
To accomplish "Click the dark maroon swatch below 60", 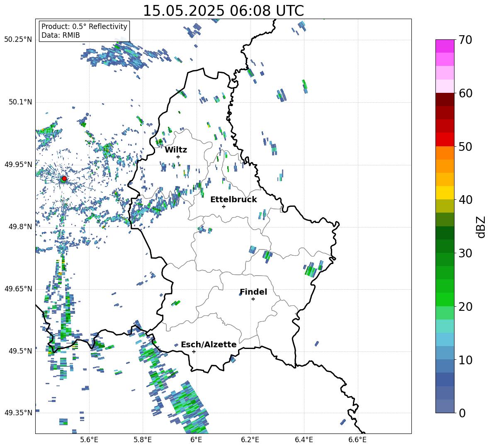I will tap(445, 99).
